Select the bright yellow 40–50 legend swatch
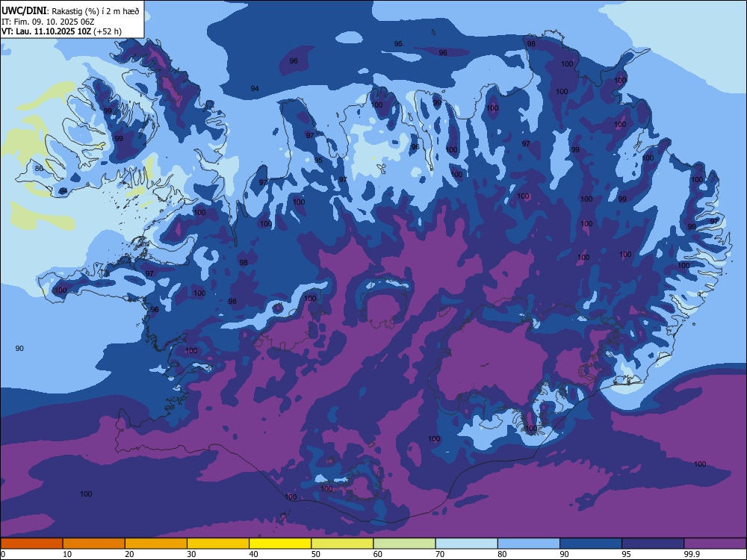The image size is (747, 560). click(280, 544)
